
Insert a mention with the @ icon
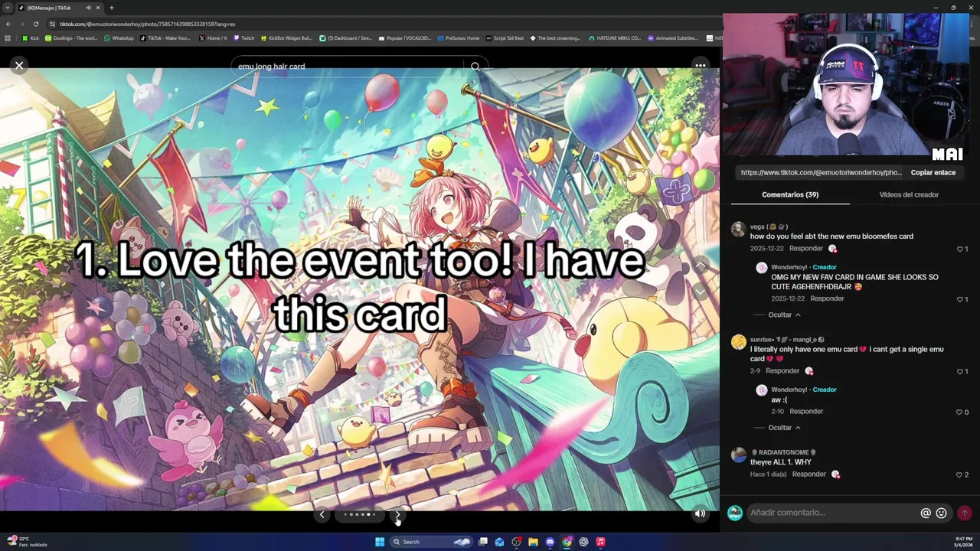[926, 513]
